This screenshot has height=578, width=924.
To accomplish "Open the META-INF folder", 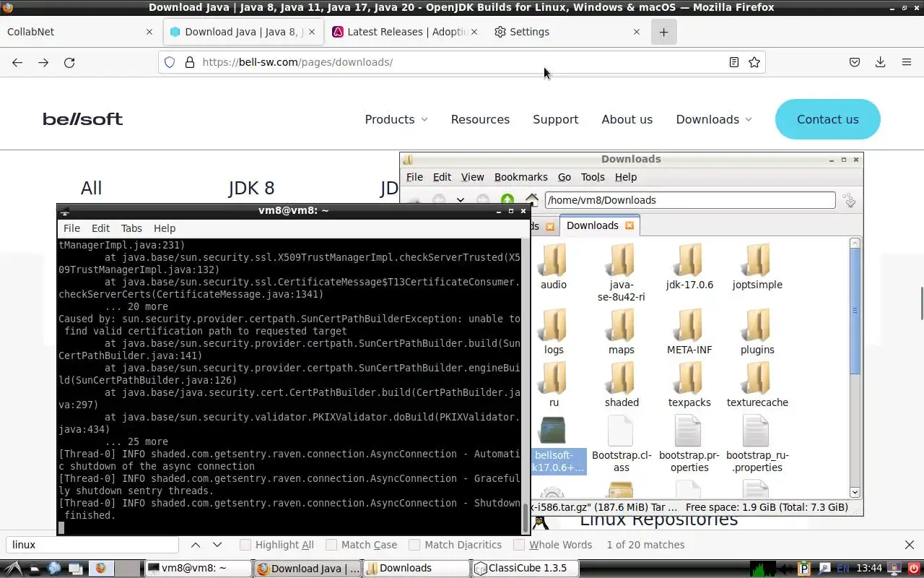I will pos(689,331).
